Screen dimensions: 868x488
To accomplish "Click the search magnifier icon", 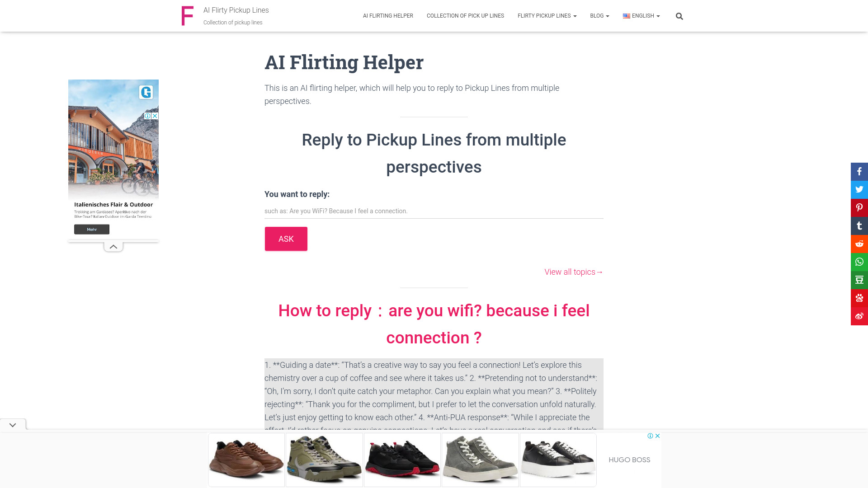I will click(679, 16).
